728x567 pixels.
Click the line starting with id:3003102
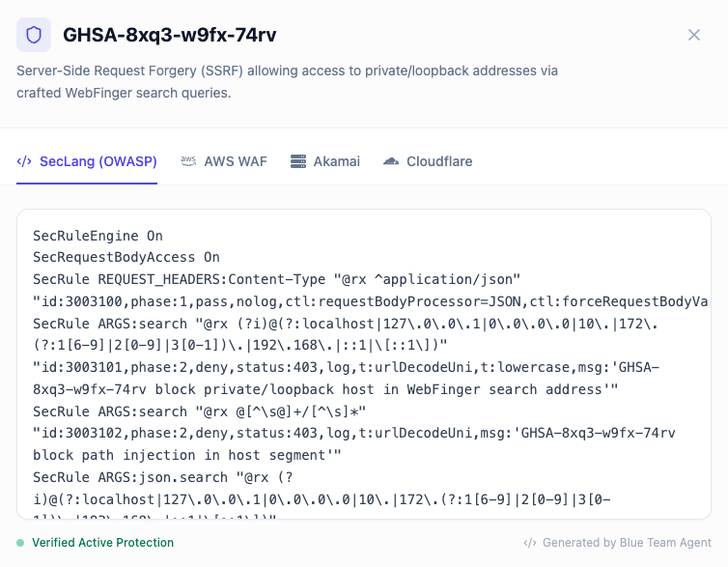pos(354,434)
